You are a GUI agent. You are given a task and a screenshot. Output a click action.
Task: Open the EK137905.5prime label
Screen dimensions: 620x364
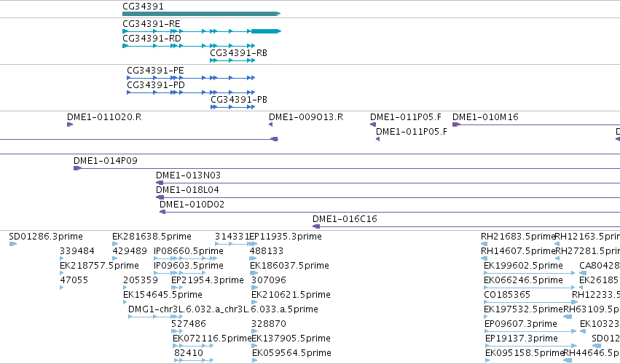tap(291, 339)
